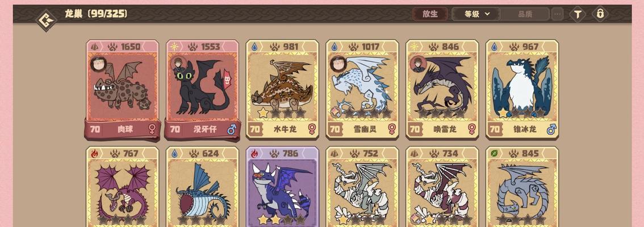Viewport: 644px width, 227px height.
Task: Open the 等级 sort dropdown
Action: coord(476,14)
